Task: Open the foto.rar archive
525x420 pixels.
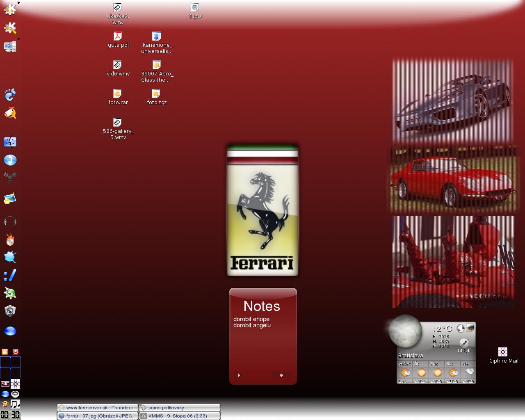Action: point(118,97)
